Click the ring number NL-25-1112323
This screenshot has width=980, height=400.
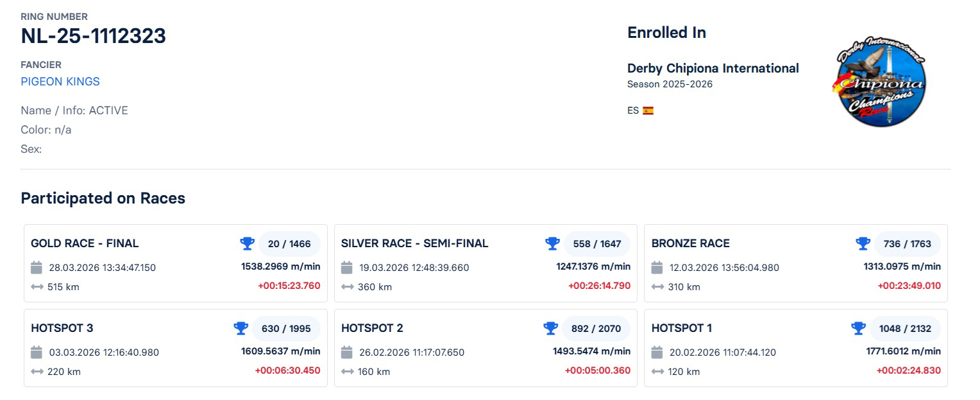93,37
